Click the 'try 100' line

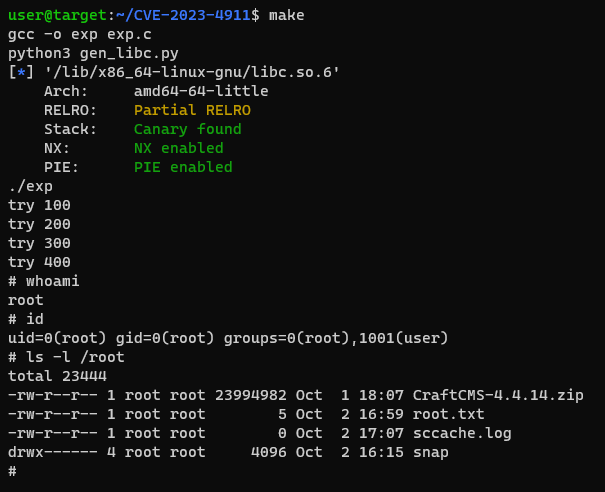pos(39,205)
